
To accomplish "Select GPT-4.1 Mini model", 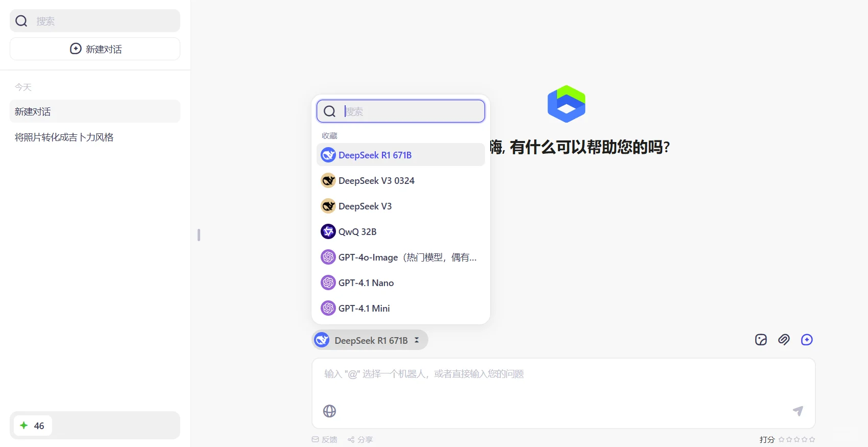I will (x=401, y=308).
